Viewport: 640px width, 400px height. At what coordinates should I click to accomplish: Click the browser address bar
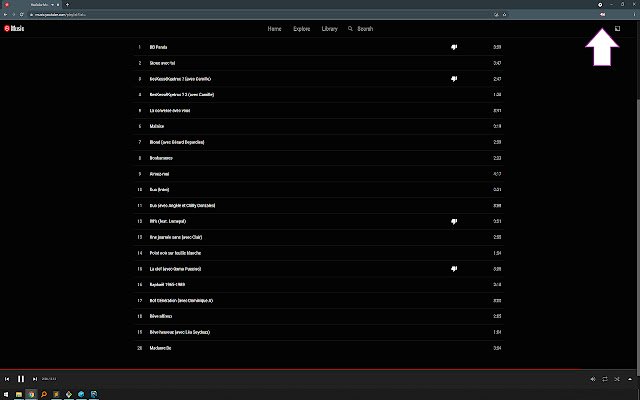[261, 14]
